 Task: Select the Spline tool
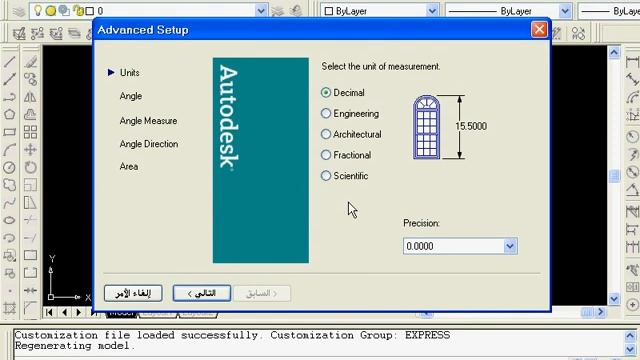[x=10, y=202]
